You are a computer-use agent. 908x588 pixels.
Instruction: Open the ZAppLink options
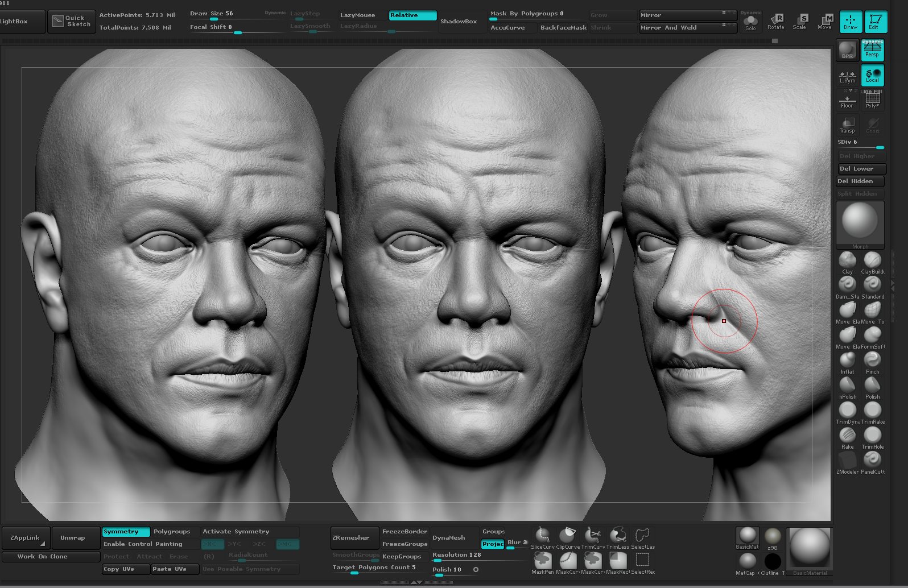pyautogui.click(x=26, y=538)
